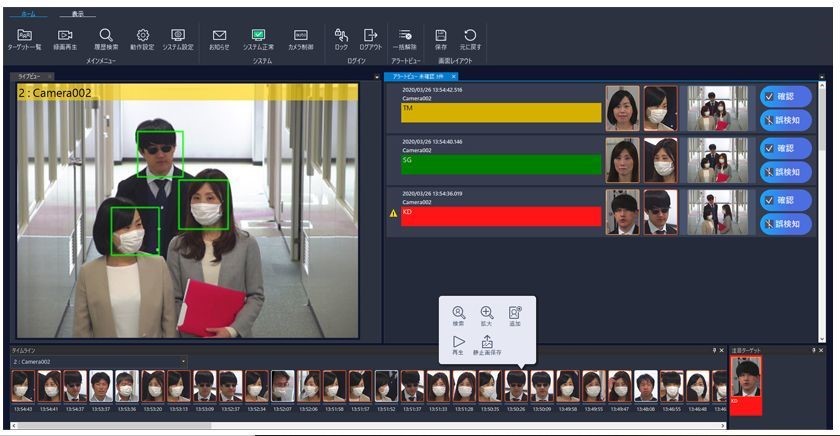
Task: Click 元に戻す layout reset icon
Action: click(469, 39)
